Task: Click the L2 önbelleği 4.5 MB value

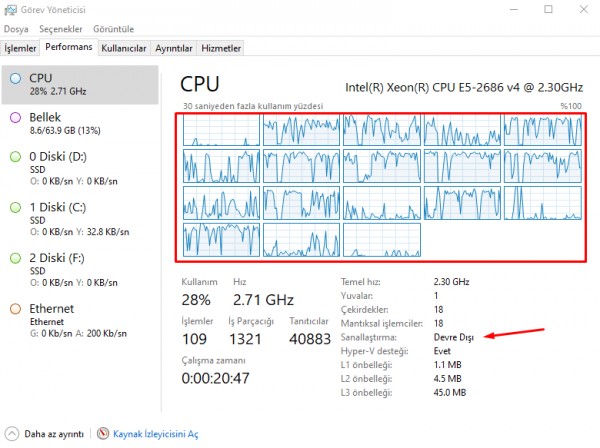Action: (447, 379)
